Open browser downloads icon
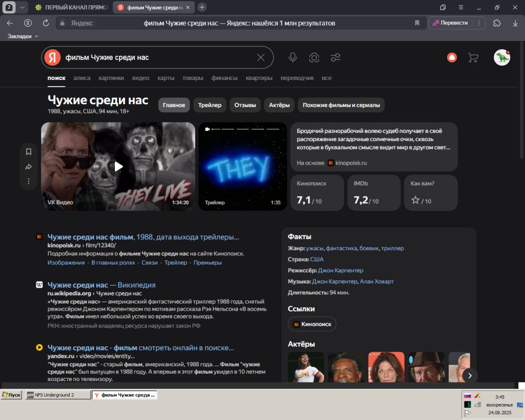Image resolution: width=525 pixels, height=420 pixels. point(515,23)
